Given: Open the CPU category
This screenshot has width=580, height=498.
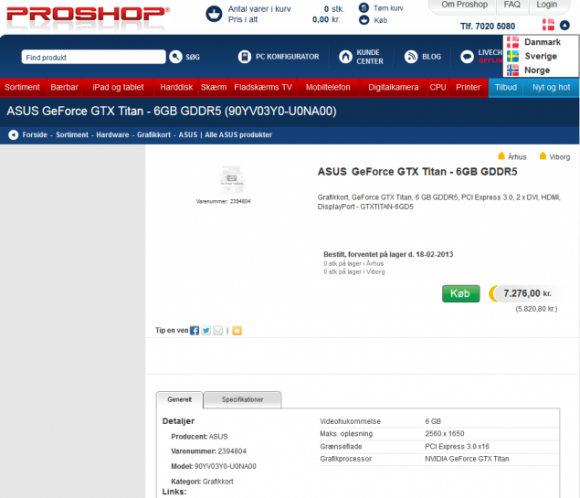Looking at the screenshot, I should [438, 87].
